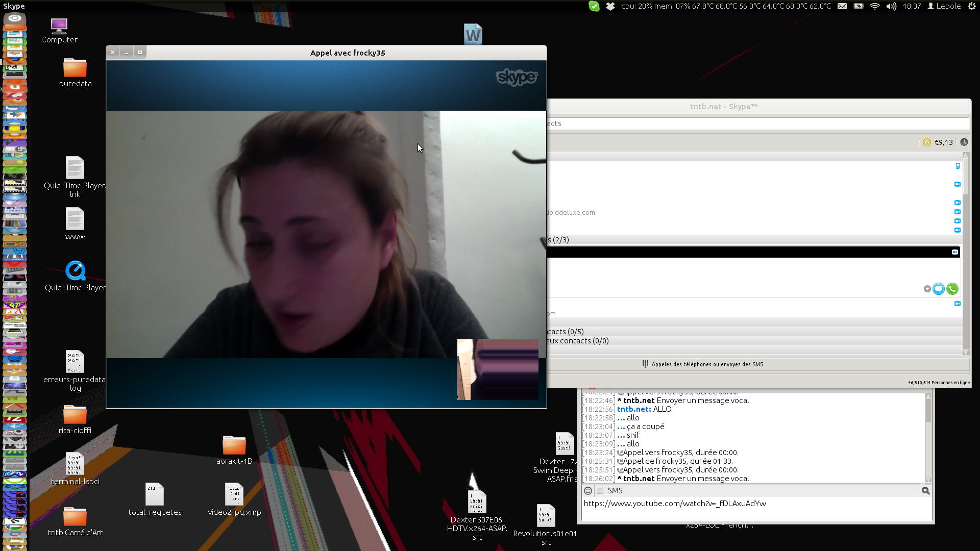Open the volume indicator in top panel
Image resolution: width=980 pixels, height=551 pixels.
(891, 6)
